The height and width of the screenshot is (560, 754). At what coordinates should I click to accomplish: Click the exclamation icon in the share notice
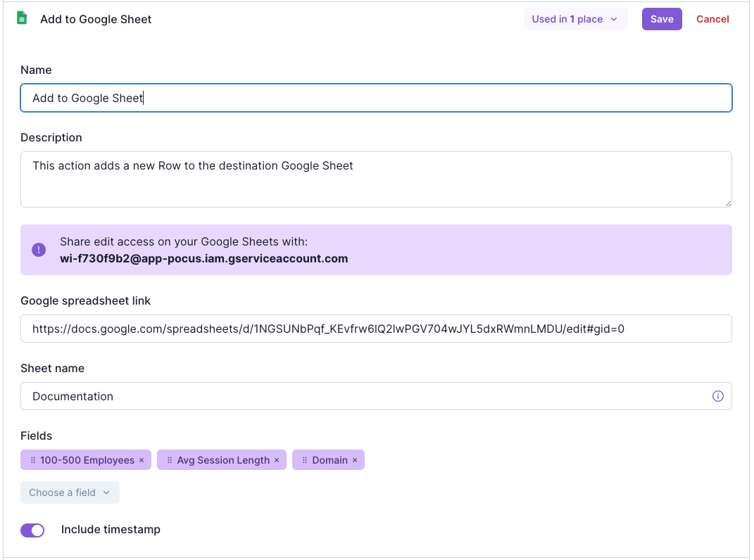(x=39, y=250)
